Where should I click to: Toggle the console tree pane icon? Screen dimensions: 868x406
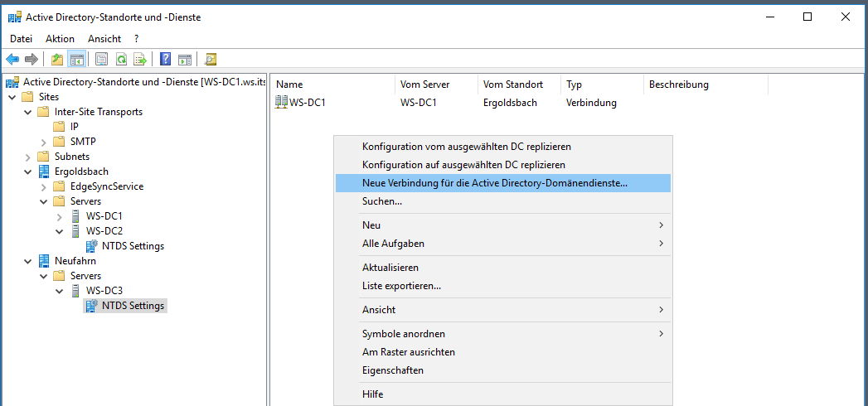[76, 59]
